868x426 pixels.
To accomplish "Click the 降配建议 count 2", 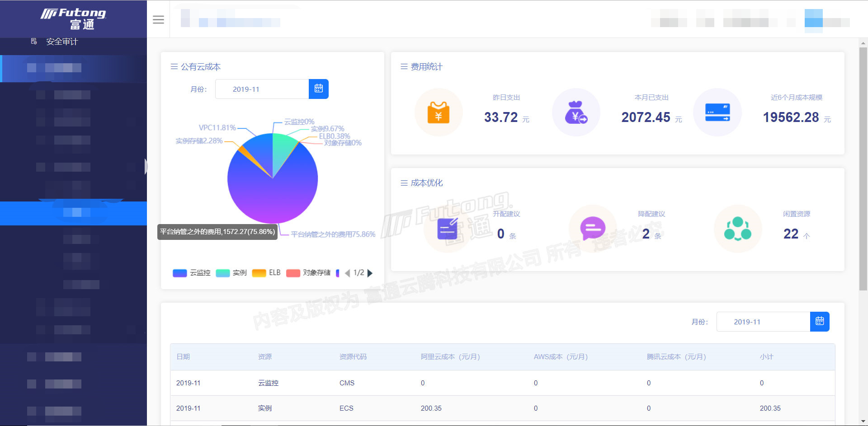I will (646, 234).
